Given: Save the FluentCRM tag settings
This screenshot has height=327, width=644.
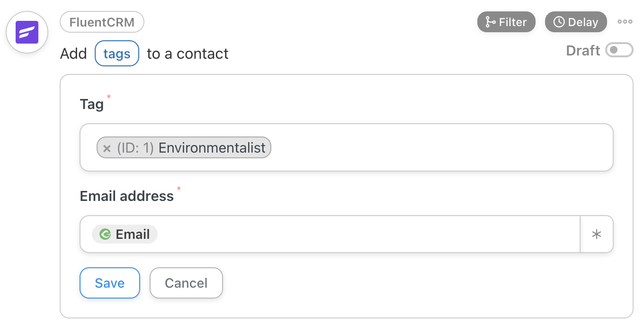Looking at the screenshot, I should 109,283.
